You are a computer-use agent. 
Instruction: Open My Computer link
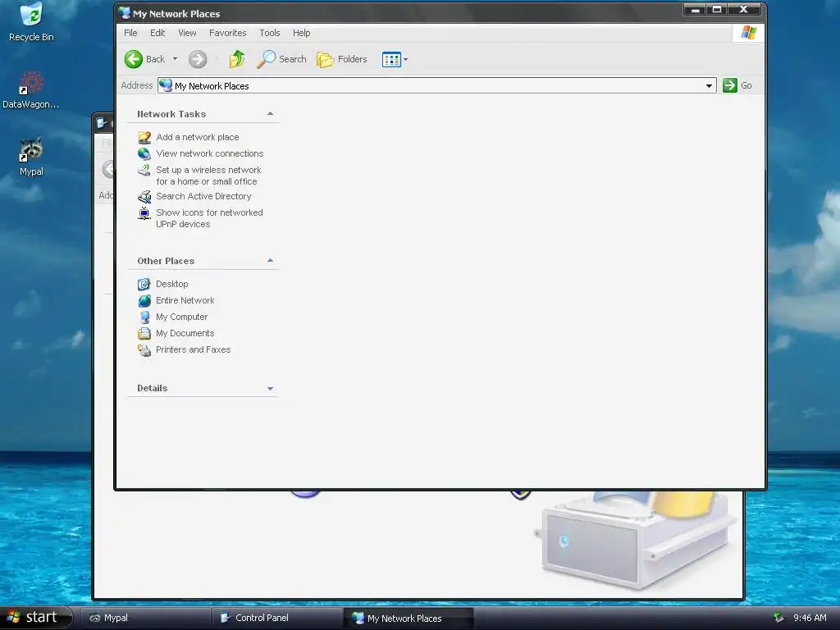point(181,317)
